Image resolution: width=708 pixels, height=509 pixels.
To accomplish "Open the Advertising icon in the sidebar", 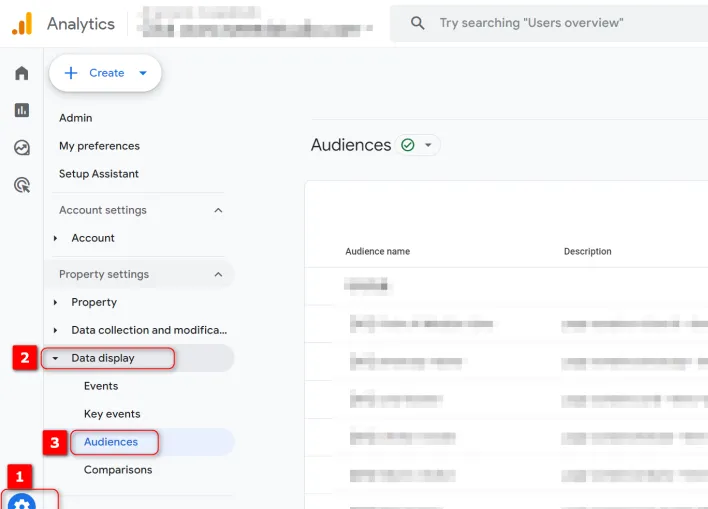I will [22, 185].
